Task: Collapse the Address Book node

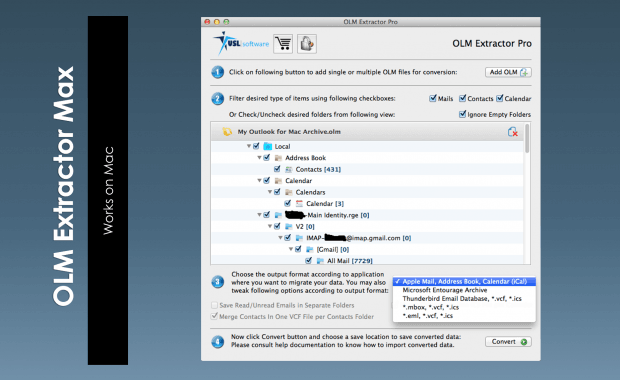Action: pyautogui.click(x=259, y=157)
